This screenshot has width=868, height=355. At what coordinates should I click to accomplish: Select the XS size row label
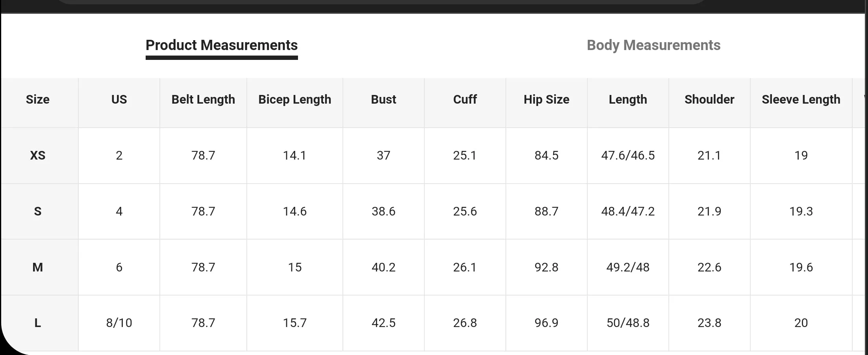pos(38,156)
